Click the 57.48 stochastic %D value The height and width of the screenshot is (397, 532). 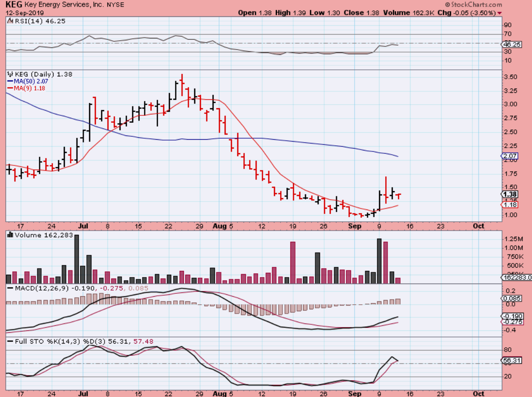pos(144,341)
